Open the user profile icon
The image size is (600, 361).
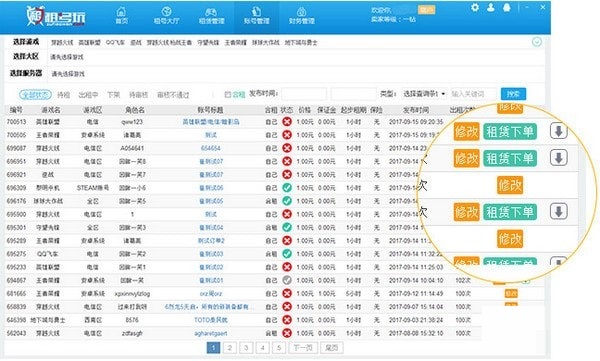click(491, 7)
